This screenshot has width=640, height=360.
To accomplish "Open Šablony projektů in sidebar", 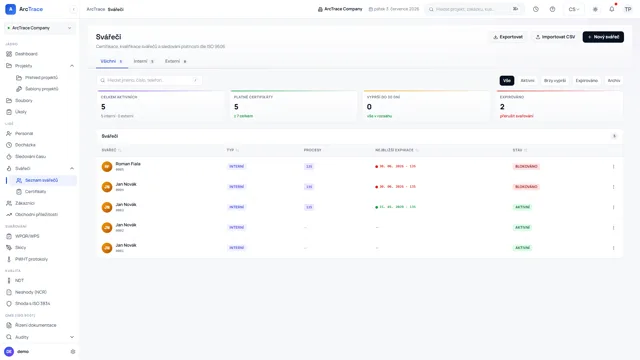I will click(41, 89).
